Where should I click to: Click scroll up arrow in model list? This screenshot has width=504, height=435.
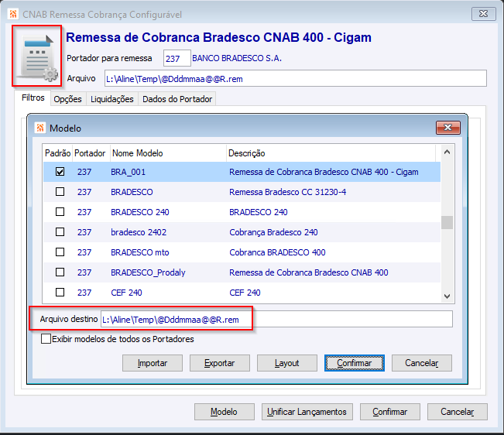click(447, 152)
